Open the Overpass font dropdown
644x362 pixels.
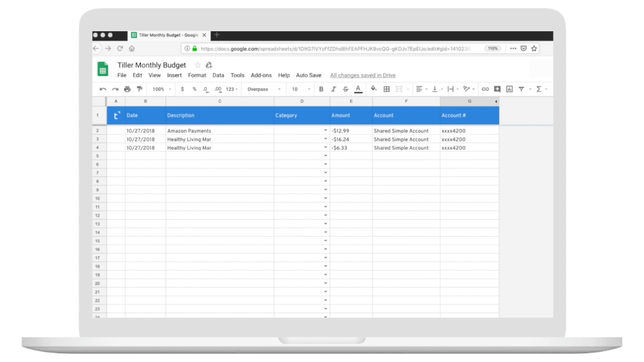point(262,89)
